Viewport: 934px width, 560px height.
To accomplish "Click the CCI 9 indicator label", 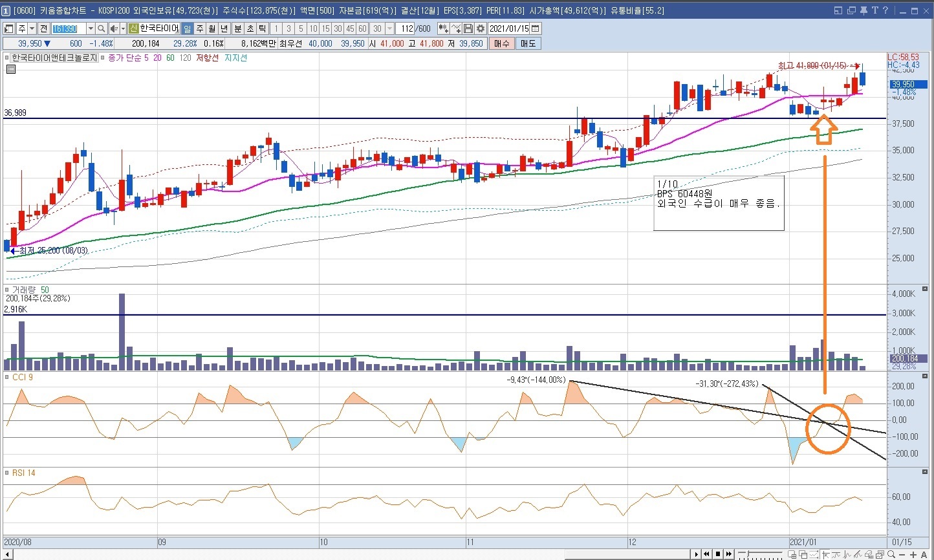I will tap(23, 377).
